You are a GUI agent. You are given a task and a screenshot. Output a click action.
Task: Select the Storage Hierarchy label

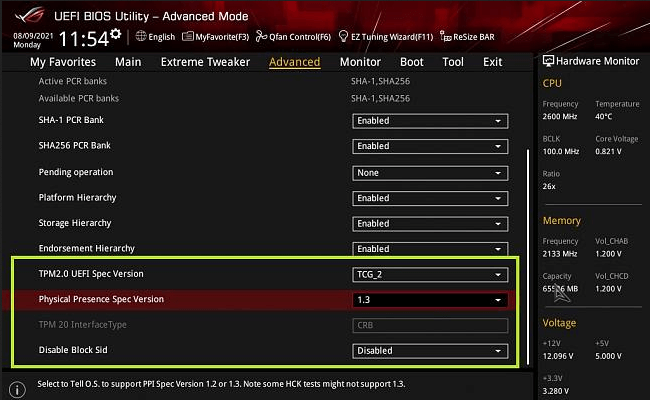tap(75, 223)
